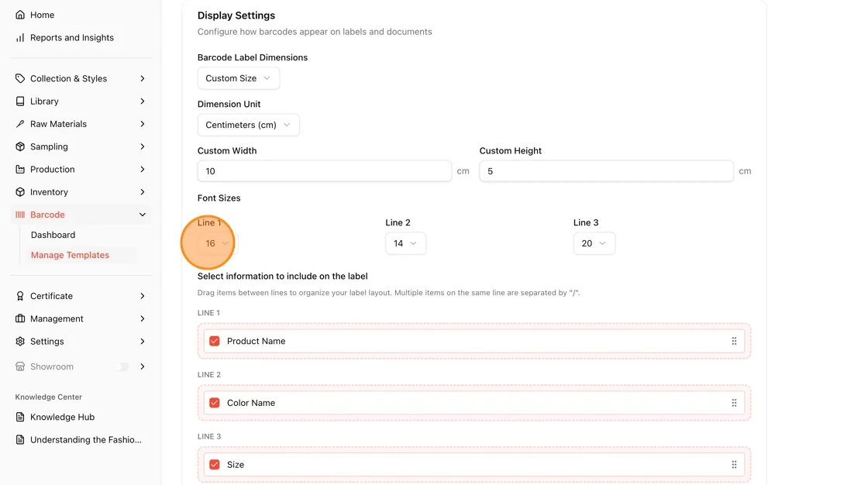Open the Barcode Dashboard submenu item
Image resolution: width=868 pixels, height=485 pixels.
pyautogui.click(x=53, y=235)
